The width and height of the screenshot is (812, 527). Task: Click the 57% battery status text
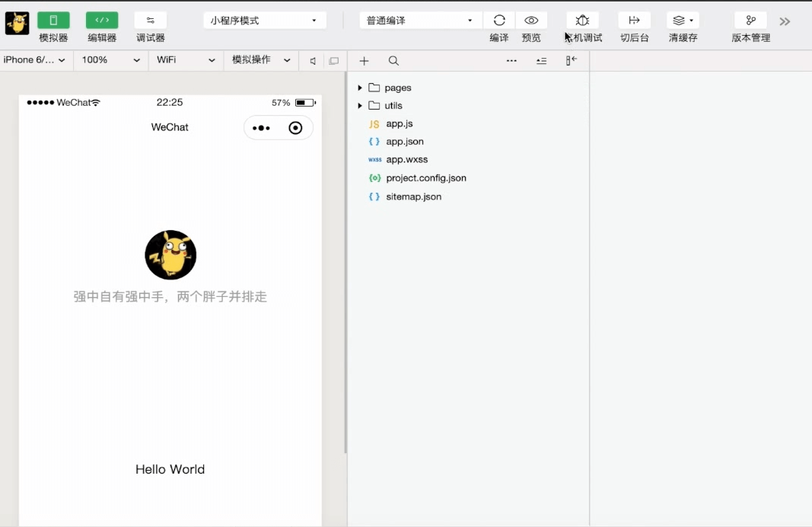[281, 103]
